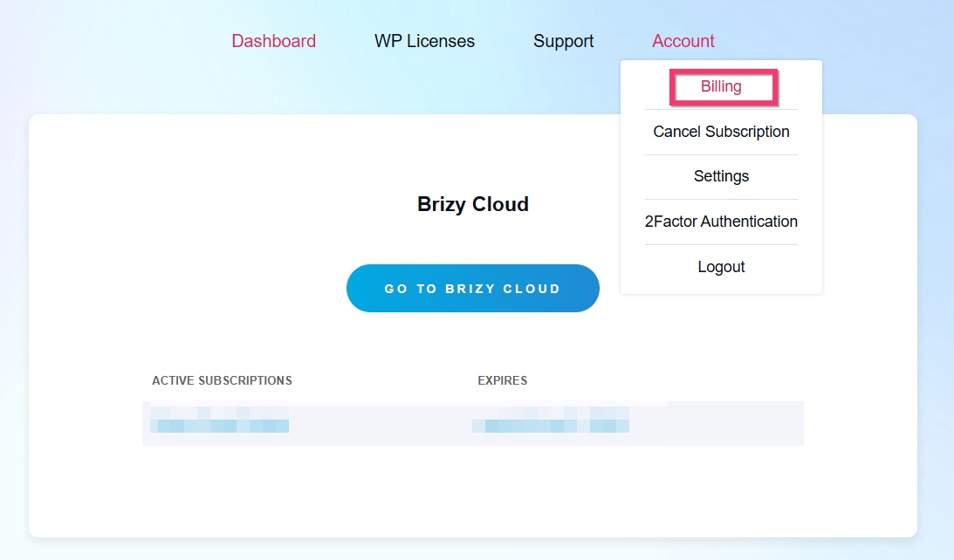
Task: Click the Expires column header
Action: click(x=503, y=380)
